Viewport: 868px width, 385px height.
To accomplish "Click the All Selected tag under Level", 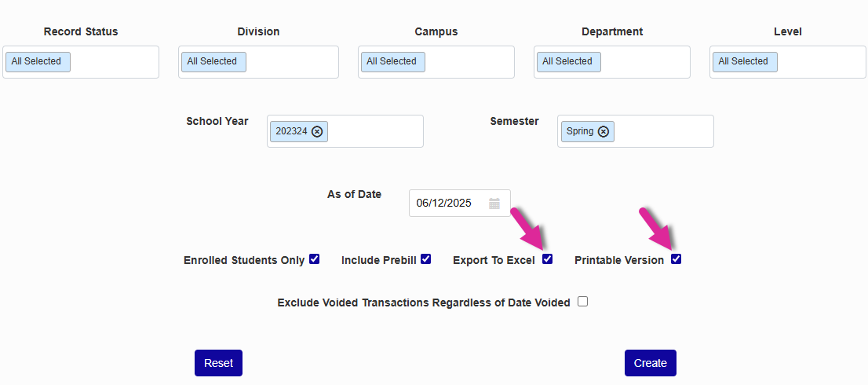I will click(743, 62).
